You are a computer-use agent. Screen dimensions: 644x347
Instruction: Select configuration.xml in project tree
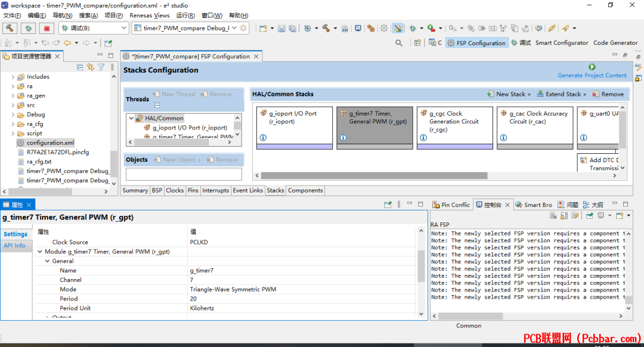pos(50,143)
